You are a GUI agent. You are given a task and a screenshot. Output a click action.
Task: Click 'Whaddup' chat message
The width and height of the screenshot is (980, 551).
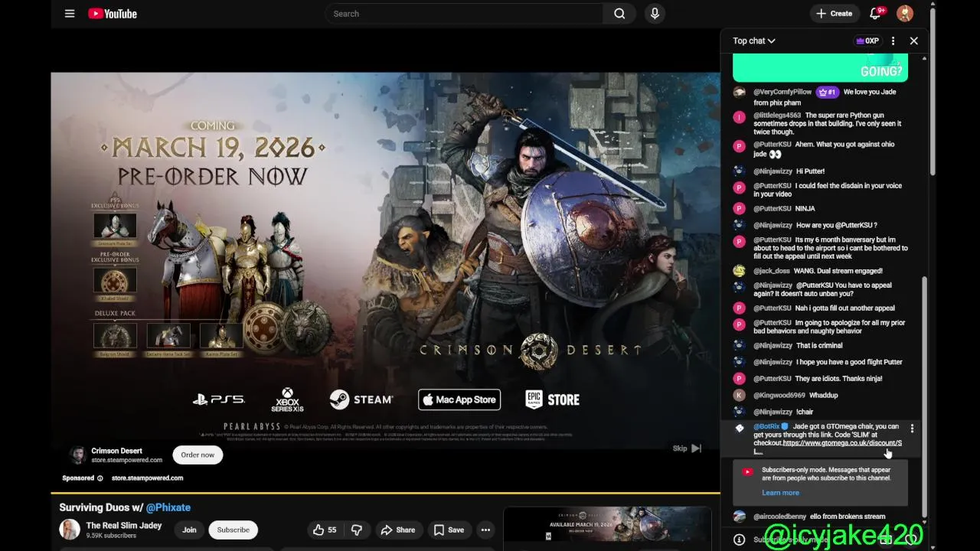tap(824, 396)
